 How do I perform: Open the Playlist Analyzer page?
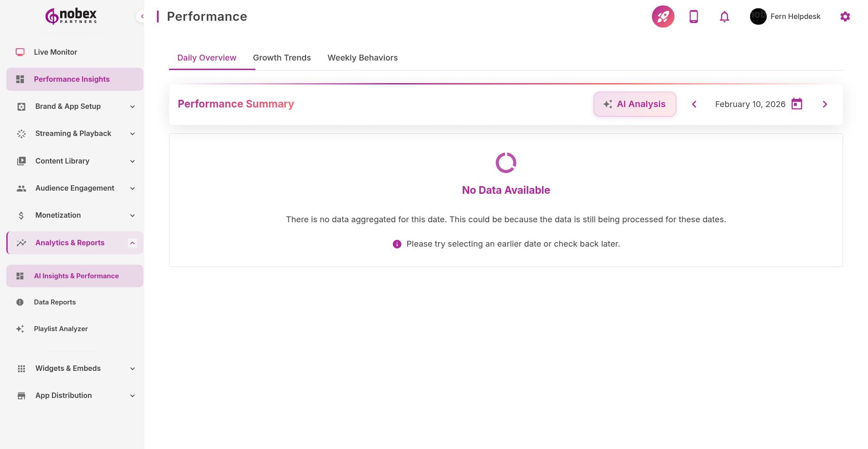coord(61,329)
